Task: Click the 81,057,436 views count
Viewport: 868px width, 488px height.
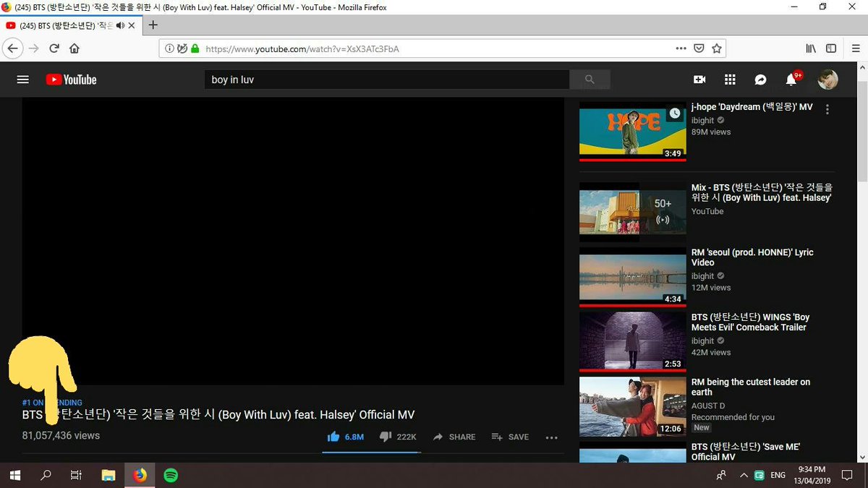Action: coord(61,436)
